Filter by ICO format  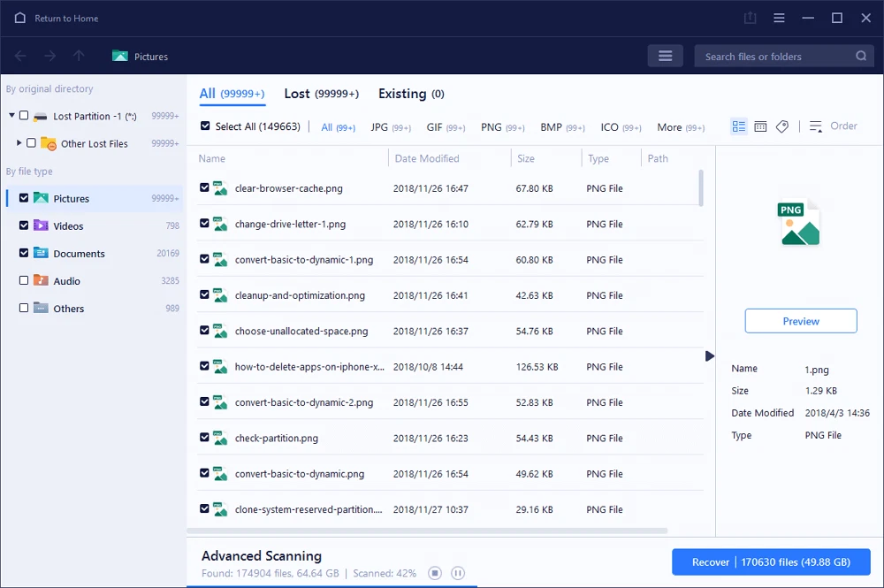pyautogui.click(x=621, y=127)
